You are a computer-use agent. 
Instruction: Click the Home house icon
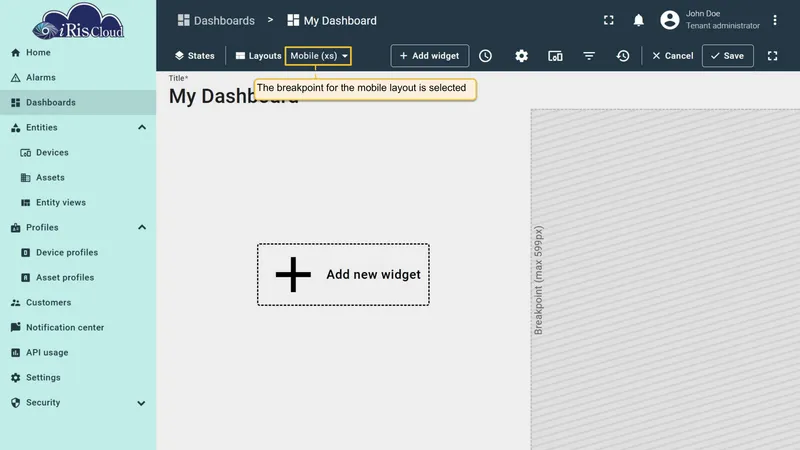15,53
